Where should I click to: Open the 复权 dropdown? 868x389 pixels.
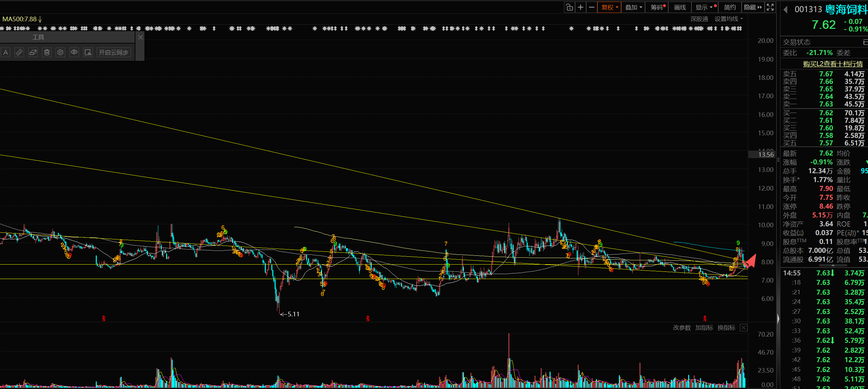[609, 8]
